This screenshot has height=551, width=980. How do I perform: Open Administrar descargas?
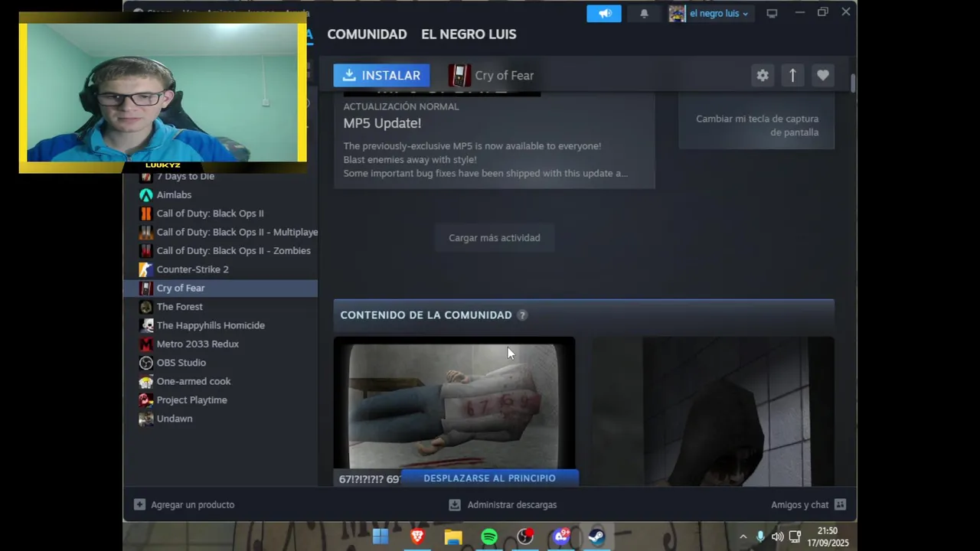pyautogui.click(x=503, y=505)
